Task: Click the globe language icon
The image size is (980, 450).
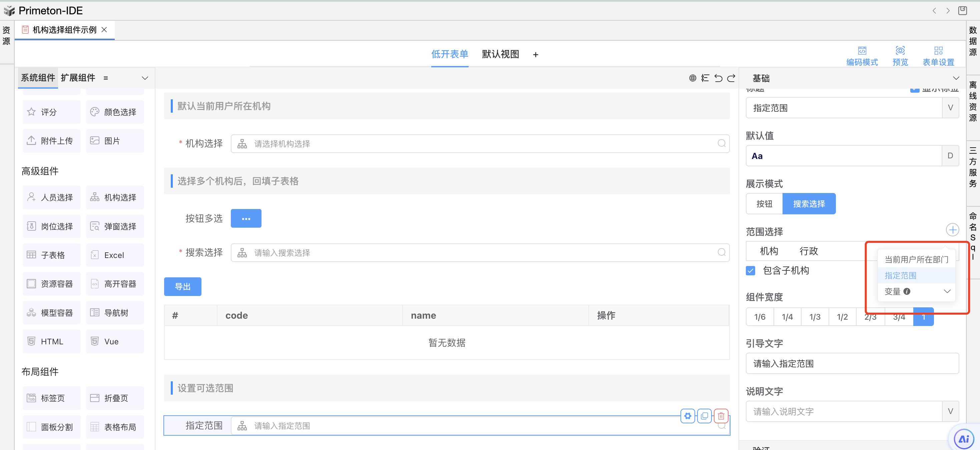Action: tap(692, 78)
